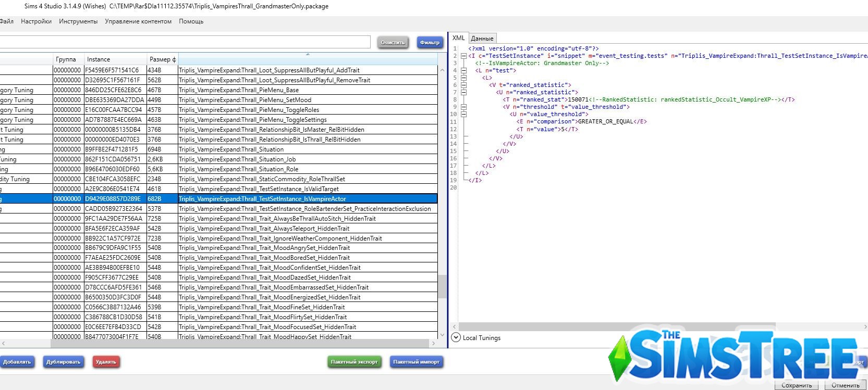Click the left arrow of XML horizontal scrollbar
The height and width of the screenshot is (390, 868).
[454, 327]
